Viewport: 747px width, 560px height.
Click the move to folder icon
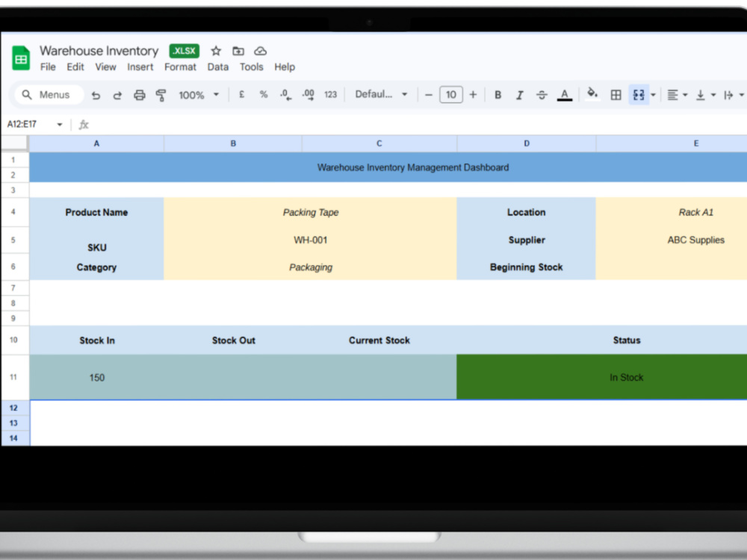238,51
